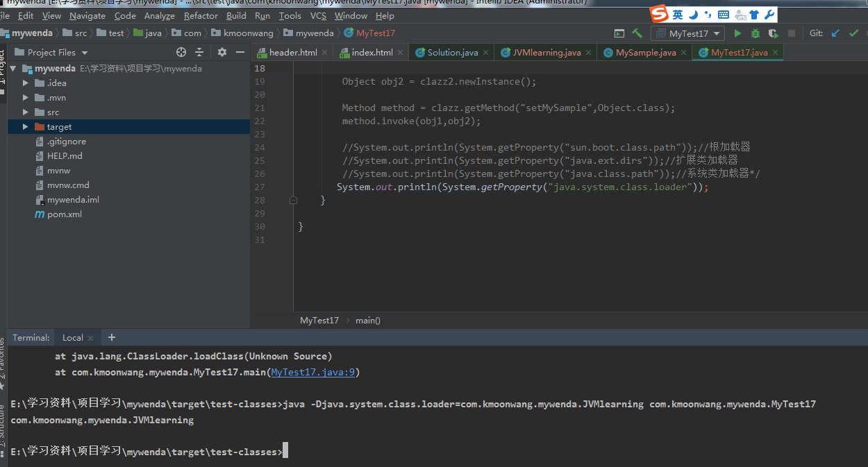Run MyTest17 with the green play icon
This screenshot has height=467, width=868.
tap(737, 33)
